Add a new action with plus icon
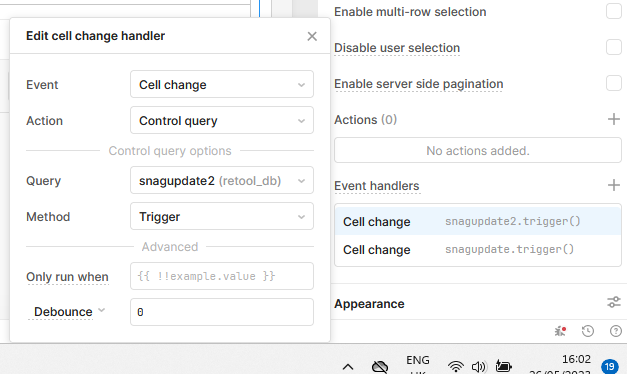Viewport: 627px width, 374px height. 613,119
